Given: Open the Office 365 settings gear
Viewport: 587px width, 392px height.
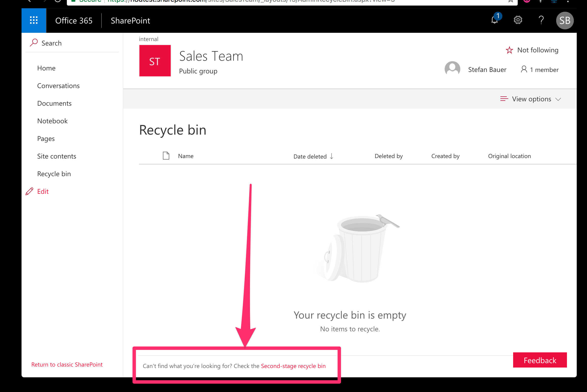Looking at the screenshot, I should (x=518, y=20).
